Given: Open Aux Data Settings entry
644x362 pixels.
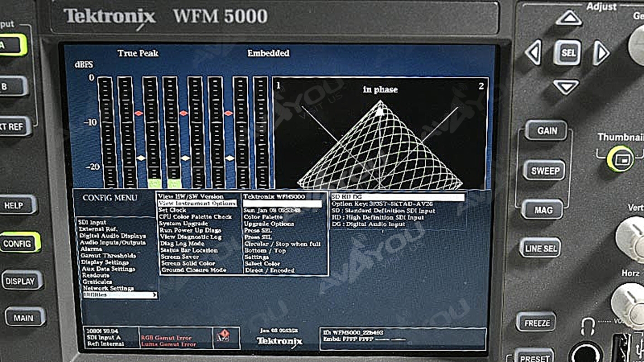Looking at the screenshot, I should (109, 269).
